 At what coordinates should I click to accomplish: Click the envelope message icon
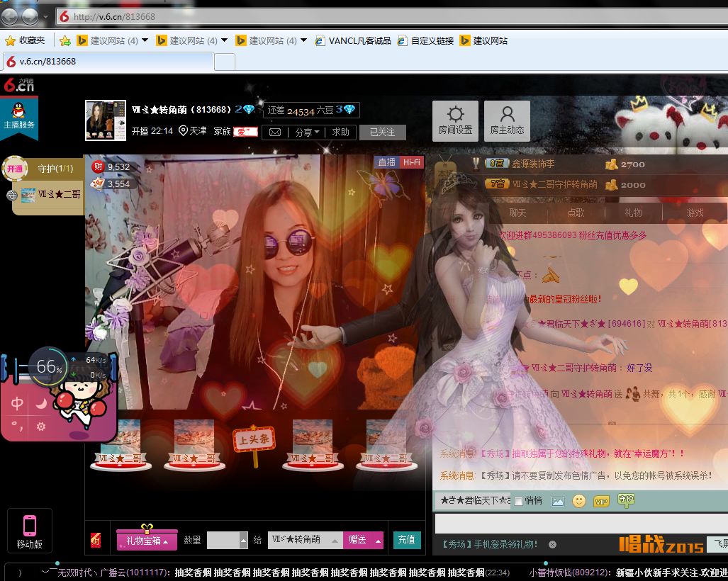tap(275, 132)
